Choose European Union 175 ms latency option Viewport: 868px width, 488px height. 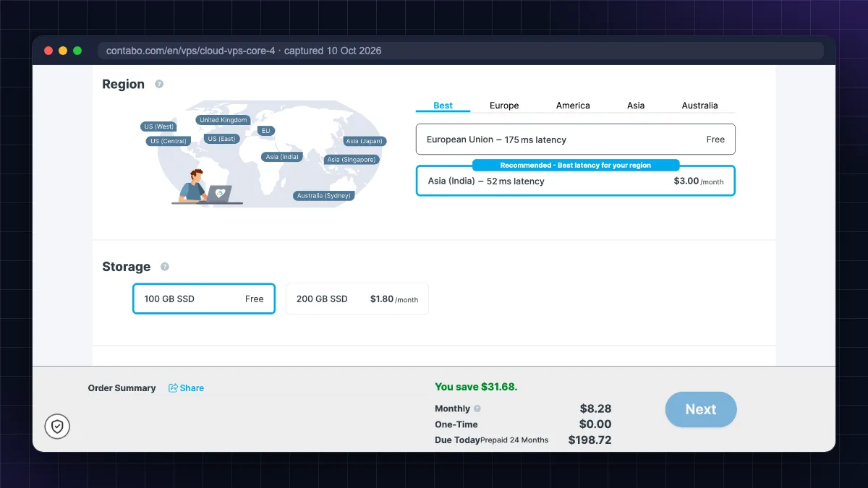pos(576,140)
